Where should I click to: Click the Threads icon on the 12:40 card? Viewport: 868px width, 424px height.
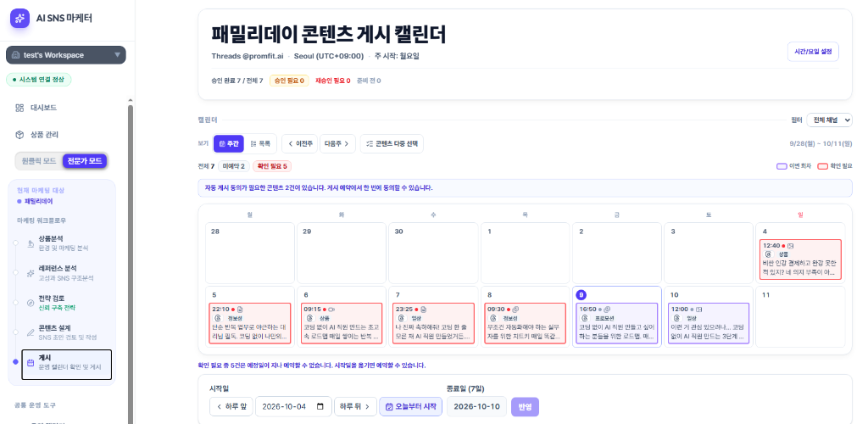tap(768, 254)
